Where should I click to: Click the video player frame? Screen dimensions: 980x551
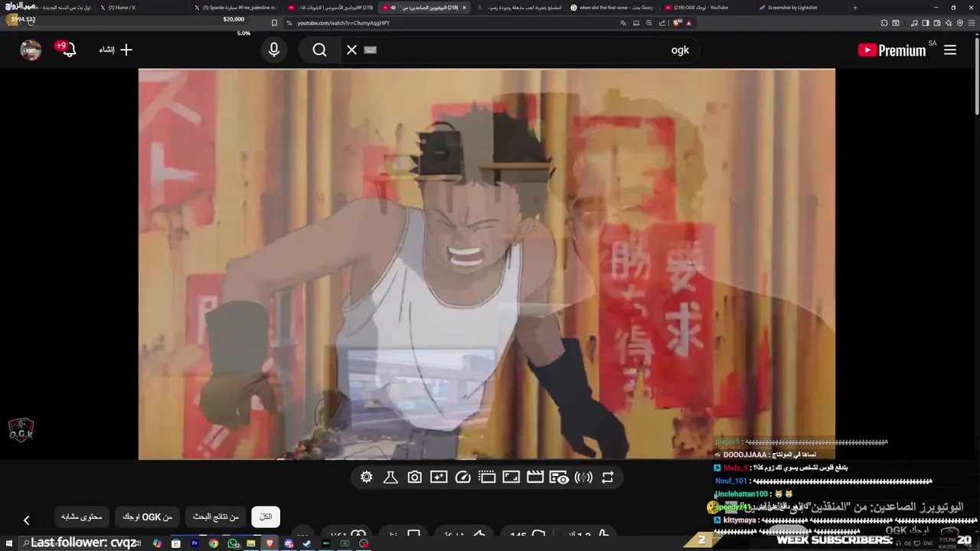click(487, 264)
